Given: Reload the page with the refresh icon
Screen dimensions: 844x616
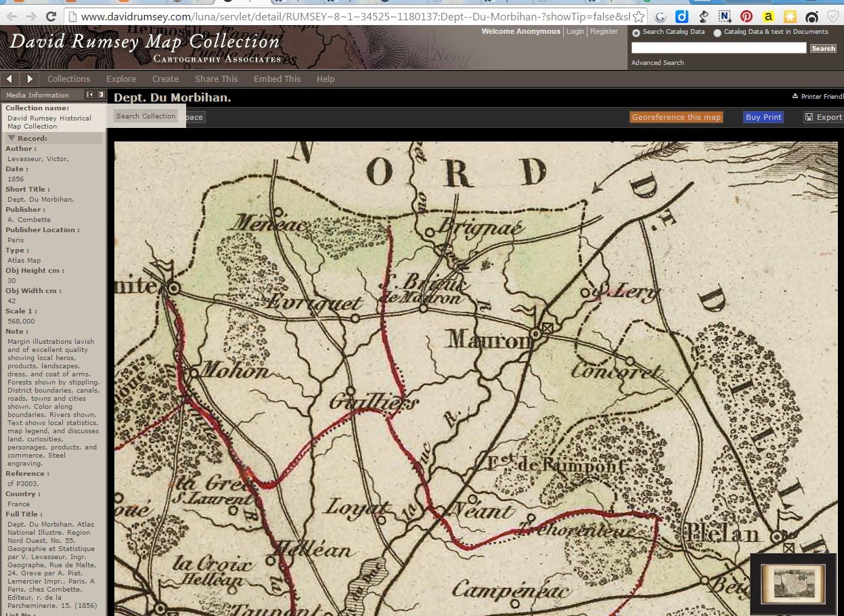Looking at the screenshot, I should click(x=51, y=16).
